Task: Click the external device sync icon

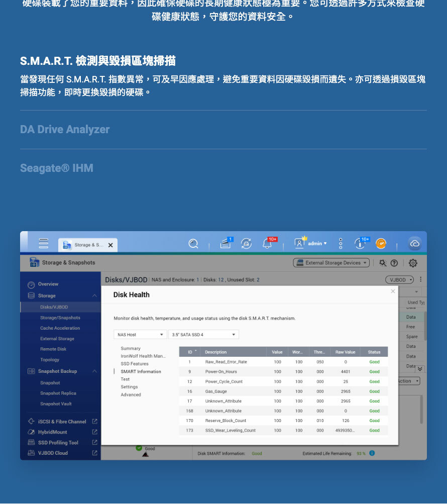Action: [246, 244]
